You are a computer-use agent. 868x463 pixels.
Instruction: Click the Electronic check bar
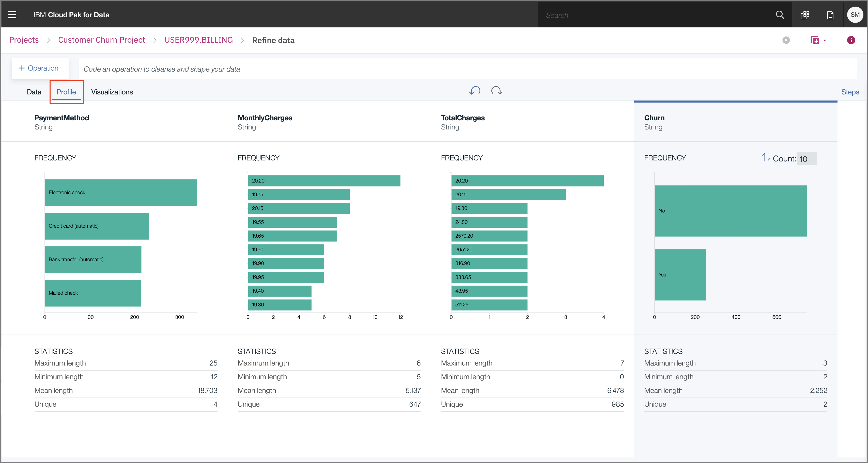click(121, 193)
